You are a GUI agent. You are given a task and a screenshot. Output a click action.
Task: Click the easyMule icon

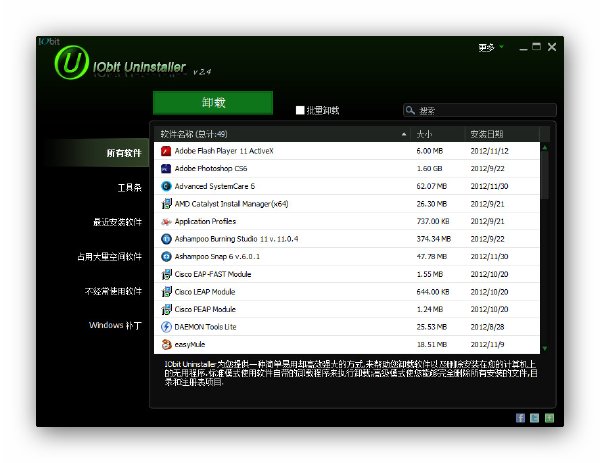(x=166, y=344)
